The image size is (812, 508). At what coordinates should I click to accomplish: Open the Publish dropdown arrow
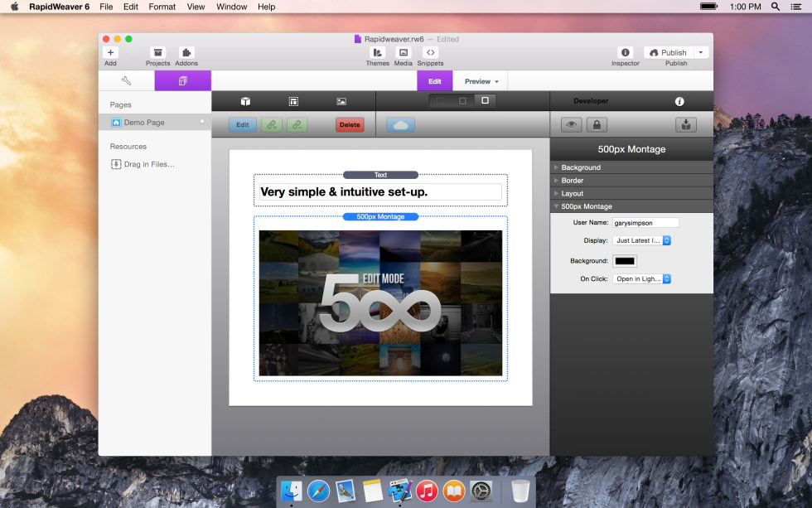pyautogui.click(x=701, y=53)
